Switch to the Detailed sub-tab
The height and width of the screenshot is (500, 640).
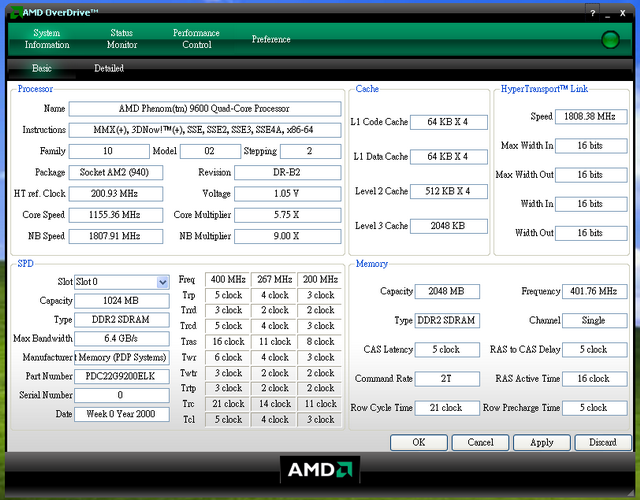click(109, 68)
